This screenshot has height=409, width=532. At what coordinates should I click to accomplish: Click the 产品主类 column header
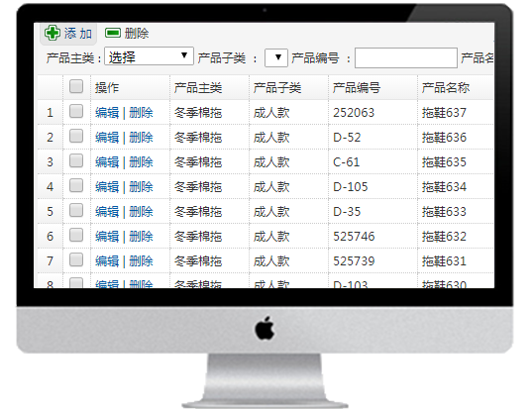point(198,88)
